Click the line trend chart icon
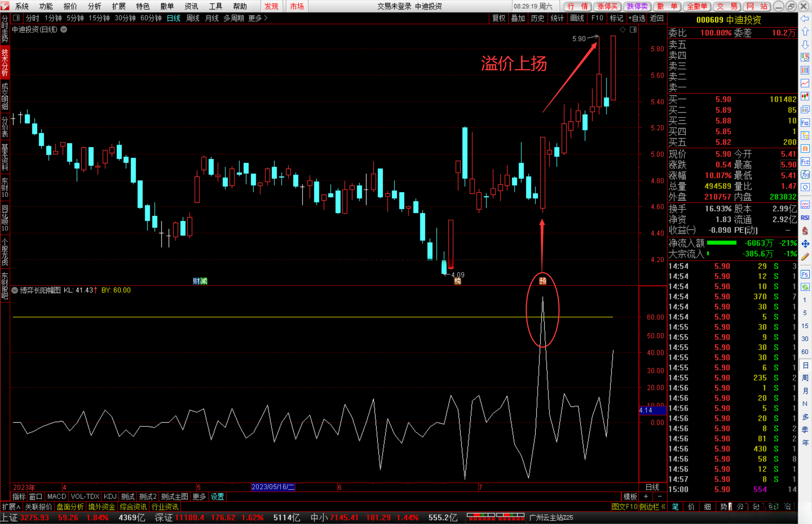This screenshot has width=812, height=524. click(x=805, y=83)
